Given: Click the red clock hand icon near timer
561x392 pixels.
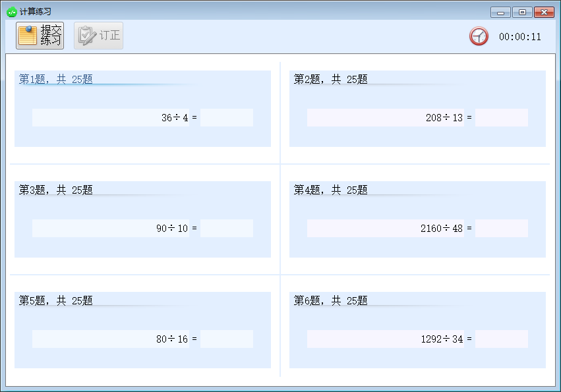Looking at the screenshot, I should coord(478,36).
